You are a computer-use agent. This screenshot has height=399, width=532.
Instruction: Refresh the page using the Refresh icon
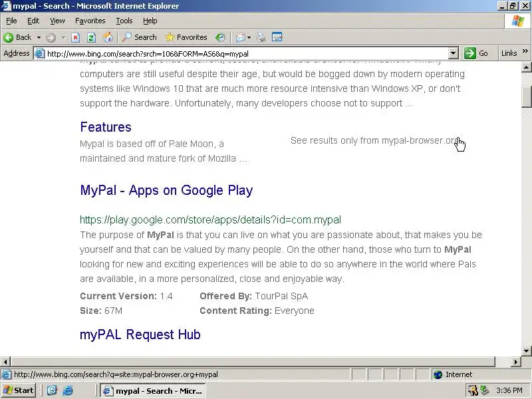click(91, 37)
